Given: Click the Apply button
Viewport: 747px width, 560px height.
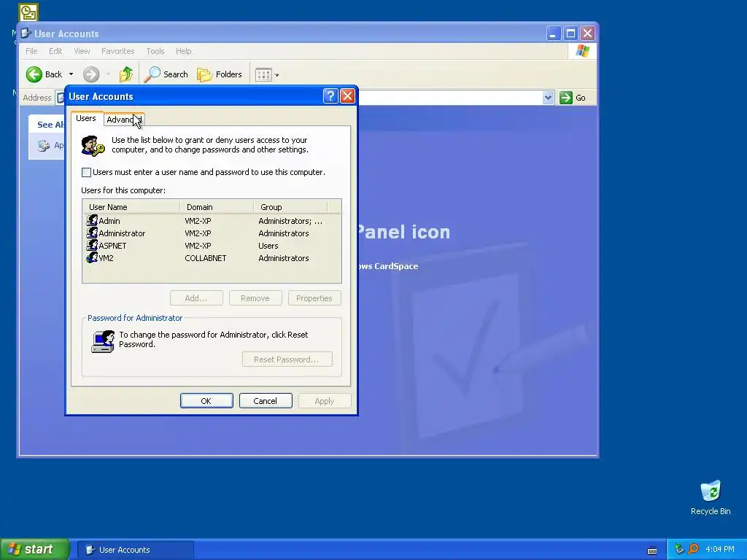Looking at the screenshot, I should point(325,401).
